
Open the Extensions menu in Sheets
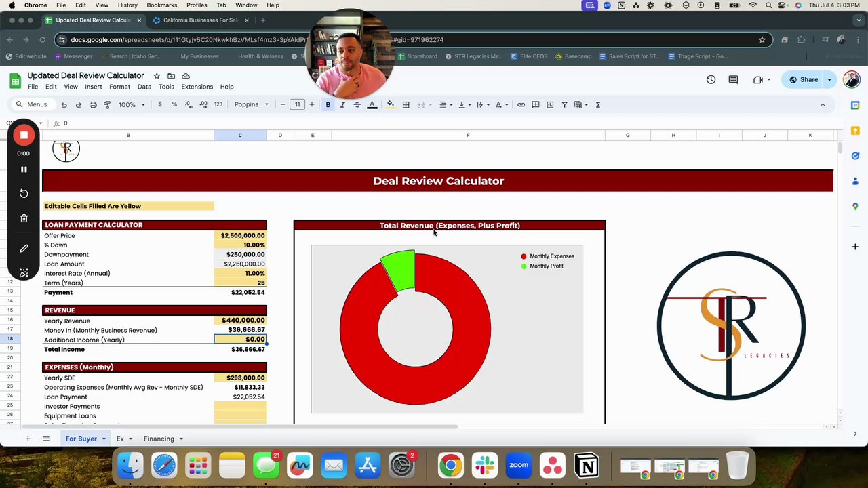[197, 87]
